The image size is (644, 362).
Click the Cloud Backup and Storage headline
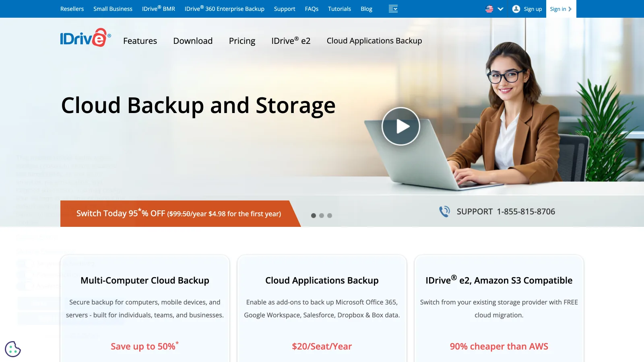coord(198,106)
